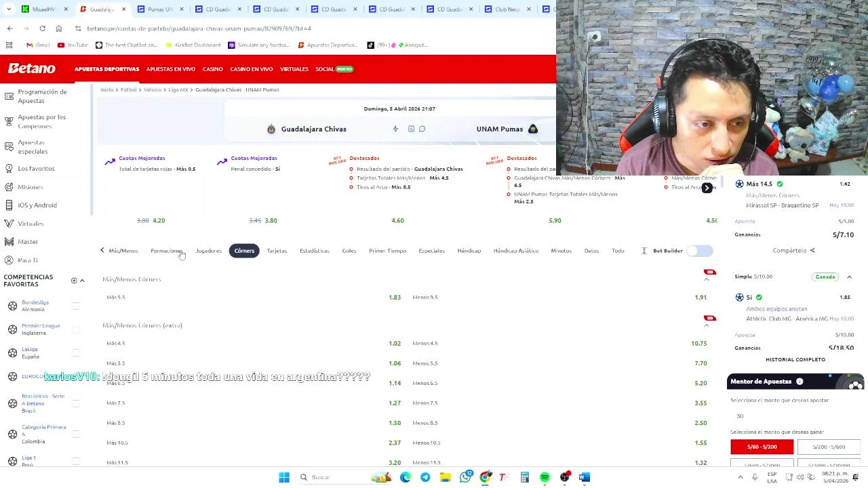This screenshot has width=868, height=488.
Task: Click the Liga MX breadcrumb link
Action: [178, 89]
